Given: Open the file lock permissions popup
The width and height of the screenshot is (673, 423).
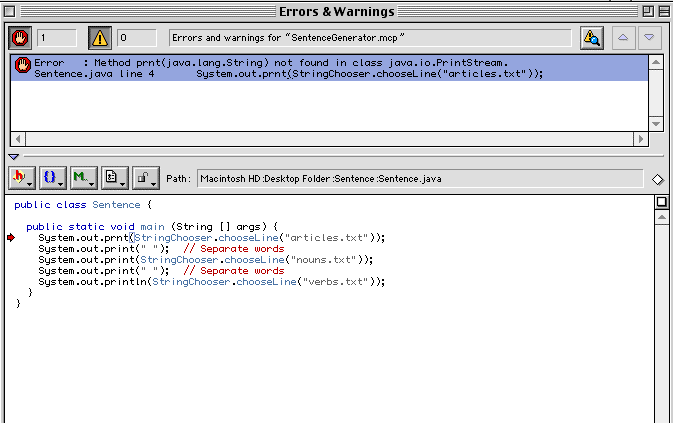Looking at the screenshot, I should click(x=146, y=178).
